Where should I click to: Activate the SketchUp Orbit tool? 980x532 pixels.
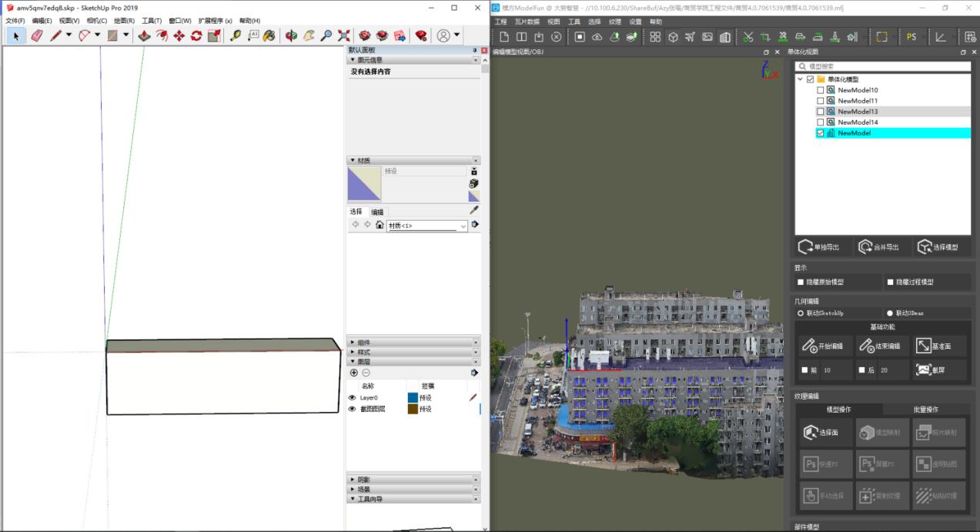(291, 35)
